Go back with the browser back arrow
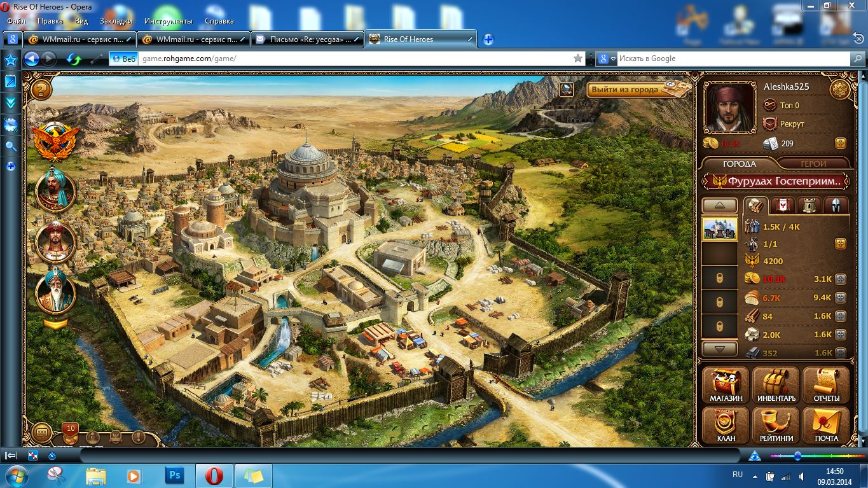The width and height of the screenshot is (868, 488). pyautogui.click(x=31, y=59)
